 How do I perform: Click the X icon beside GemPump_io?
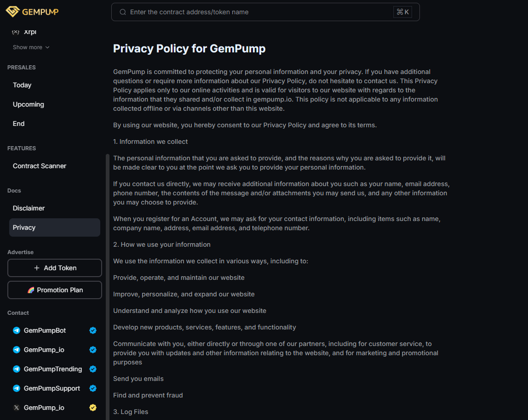tap(17, 408)
